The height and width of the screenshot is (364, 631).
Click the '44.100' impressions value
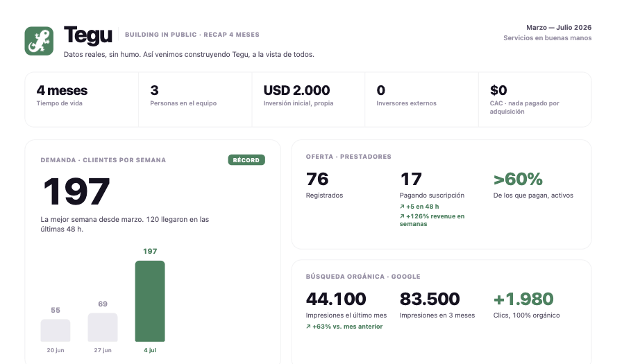click(x=336, y=299)
